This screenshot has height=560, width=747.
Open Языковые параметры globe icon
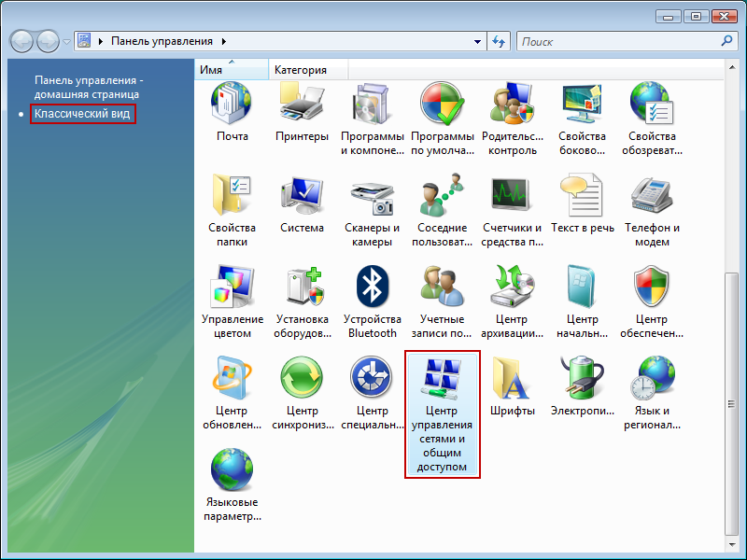click(x=232, y=469)
